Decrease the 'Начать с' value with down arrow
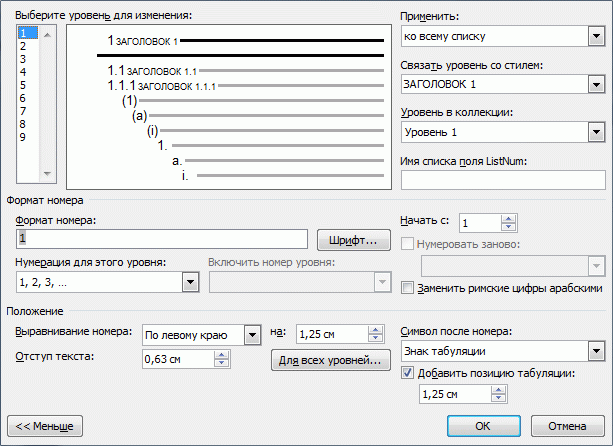 508,227
